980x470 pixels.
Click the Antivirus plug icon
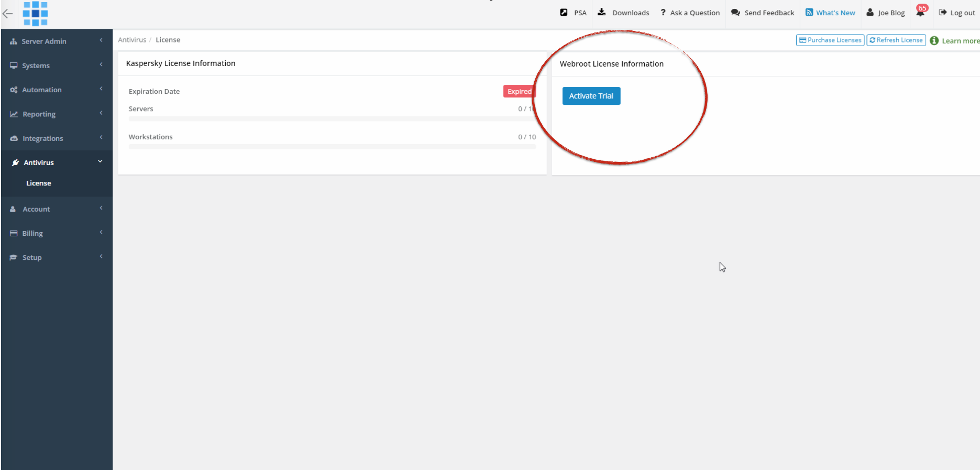15,162
